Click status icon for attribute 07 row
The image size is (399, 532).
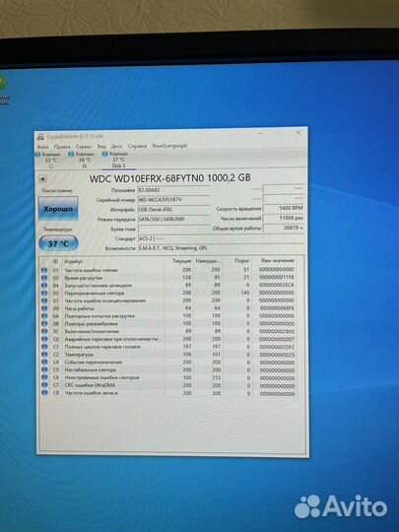point(44,300)
